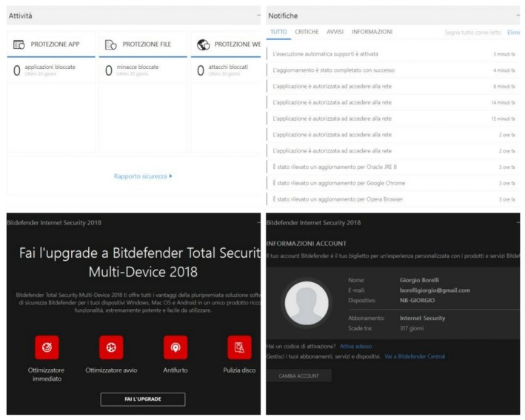The height and width of the screenshot is (420, 525).
Task: Open notification L'aggiornamento è stato completato
Action: click(393, 70)
